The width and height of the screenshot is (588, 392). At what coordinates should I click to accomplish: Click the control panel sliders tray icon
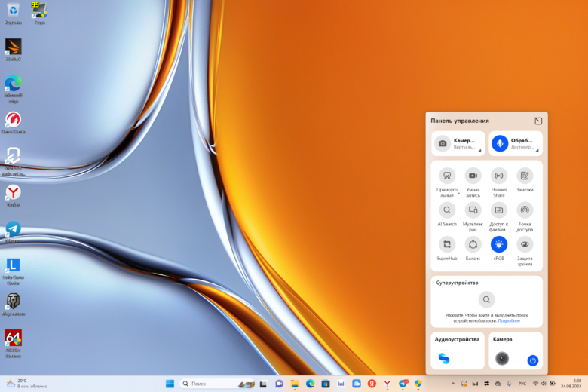(486, 384)
